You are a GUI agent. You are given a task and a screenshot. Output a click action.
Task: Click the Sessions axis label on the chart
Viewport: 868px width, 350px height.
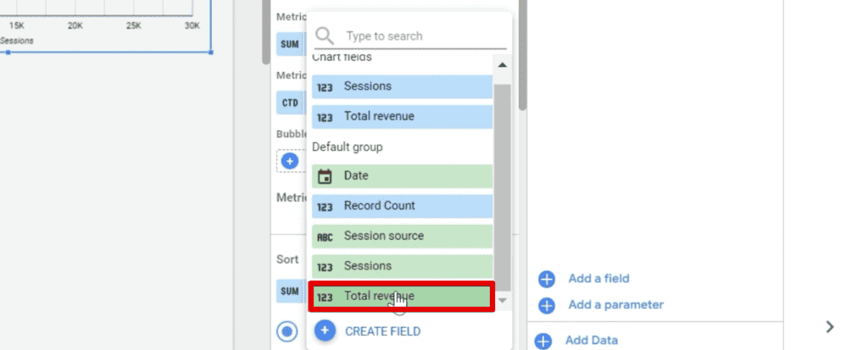17,41
